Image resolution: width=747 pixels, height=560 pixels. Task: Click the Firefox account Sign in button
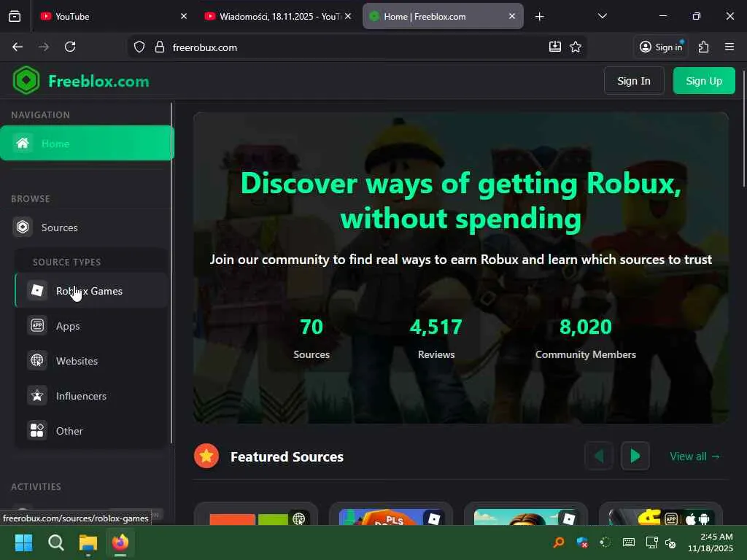(x=661, y=47)
